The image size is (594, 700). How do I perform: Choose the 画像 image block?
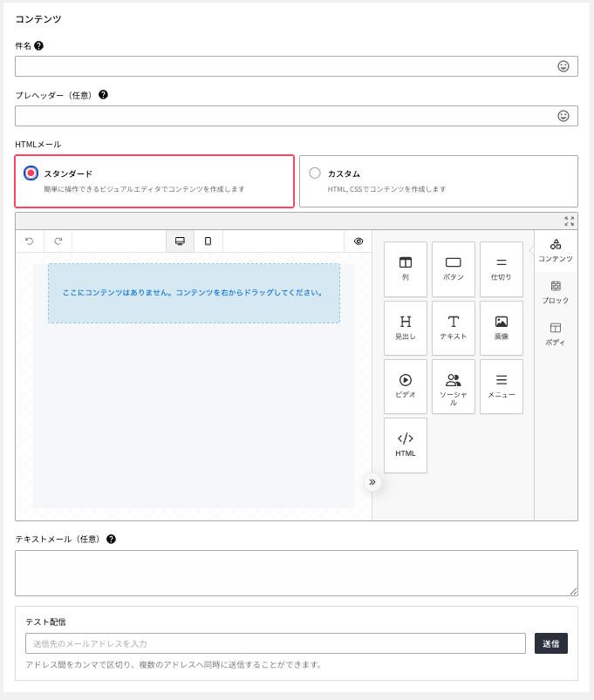point(502,328)
